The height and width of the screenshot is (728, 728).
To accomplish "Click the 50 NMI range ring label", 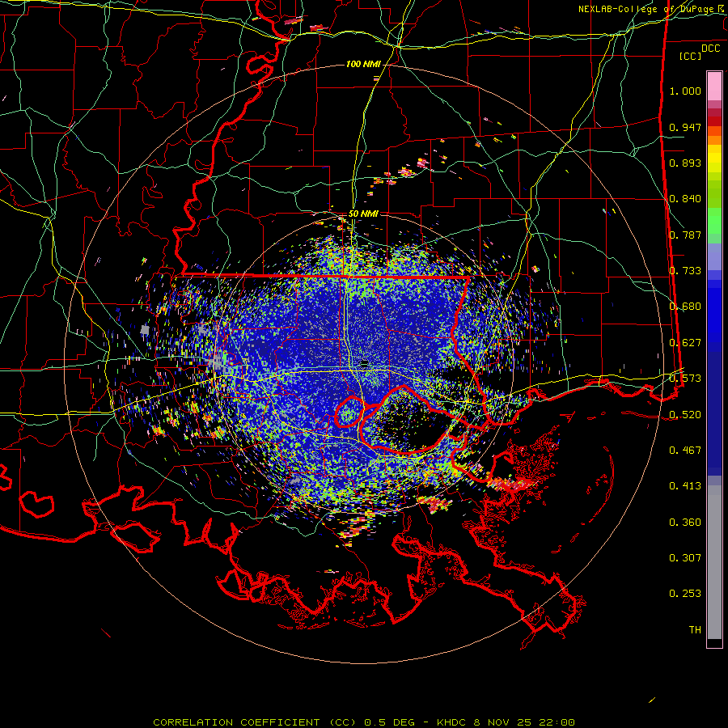I will (x=363, y=214).
